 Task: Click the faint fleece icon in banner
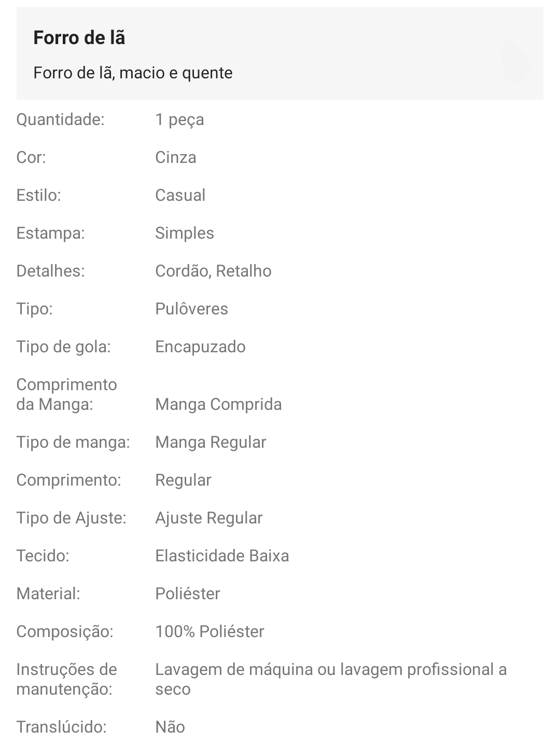point(515,63)
